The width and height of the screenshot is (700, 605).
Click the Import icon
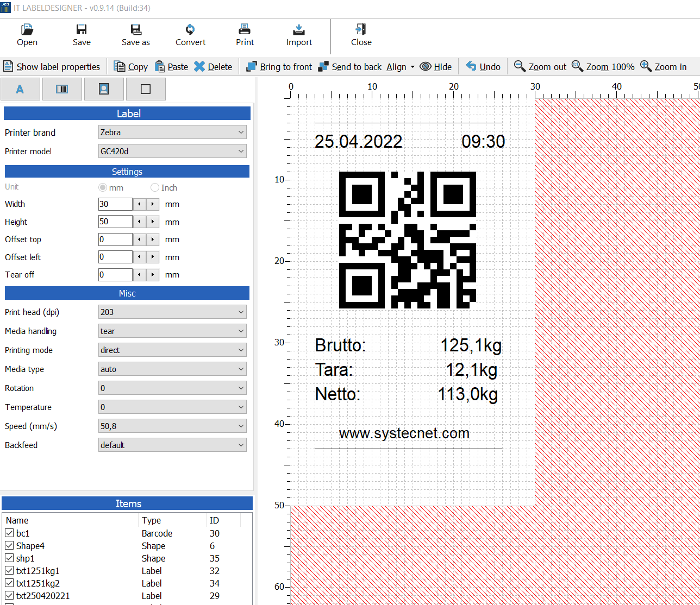point(299,30)
